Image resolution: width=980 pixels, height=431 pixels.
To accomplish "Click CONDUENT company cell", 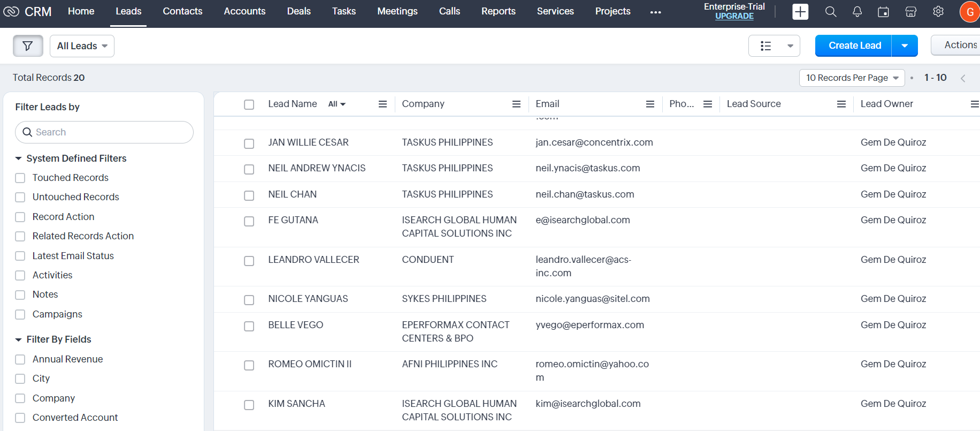I will tap(427, 260).
